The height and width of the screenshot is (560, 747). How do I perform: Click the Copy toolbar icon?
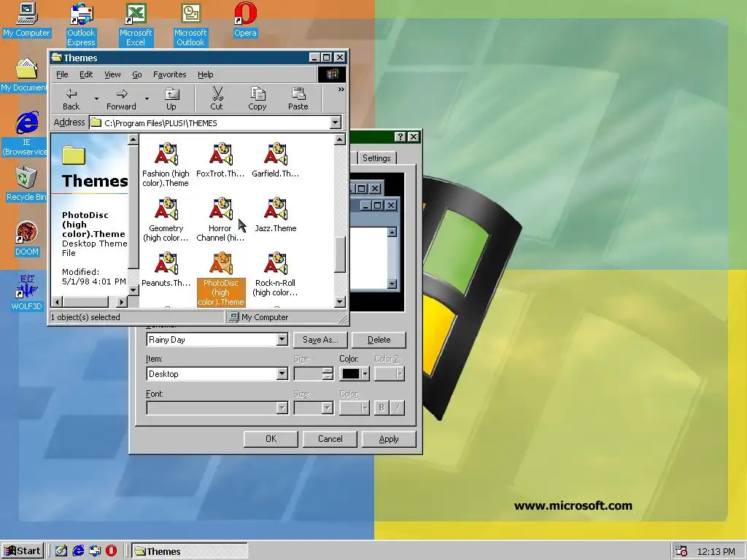pos(258,99)
